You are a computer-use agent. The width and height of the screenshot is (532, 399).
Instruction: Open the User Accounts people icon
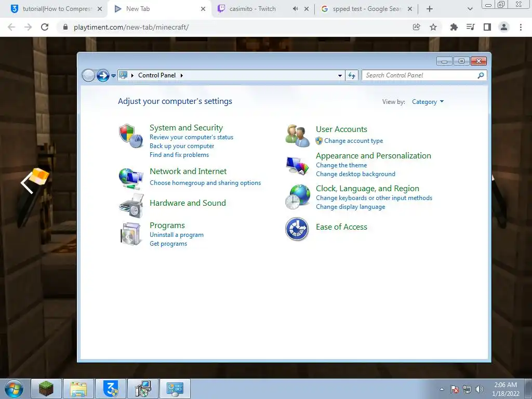297,136
